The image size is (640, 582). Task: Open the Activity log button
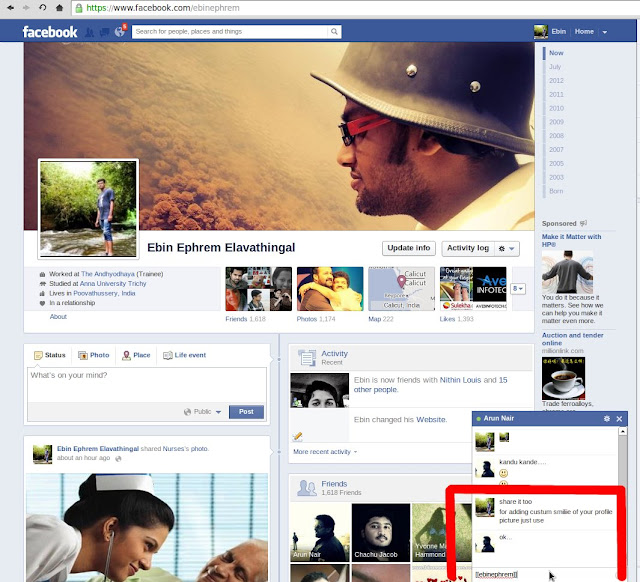point(468,248)
